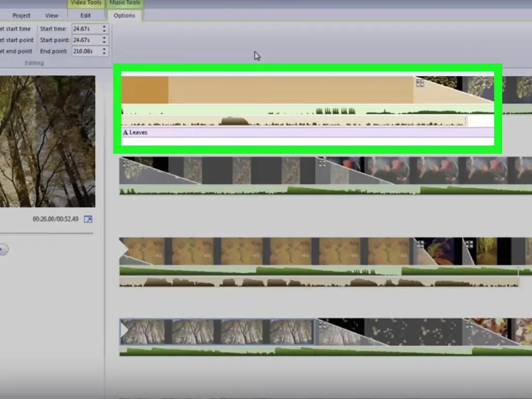Viewport: 532px width, 399px height.
Task: Click the Video Tools contextual tab header
Action: [86, 3]
